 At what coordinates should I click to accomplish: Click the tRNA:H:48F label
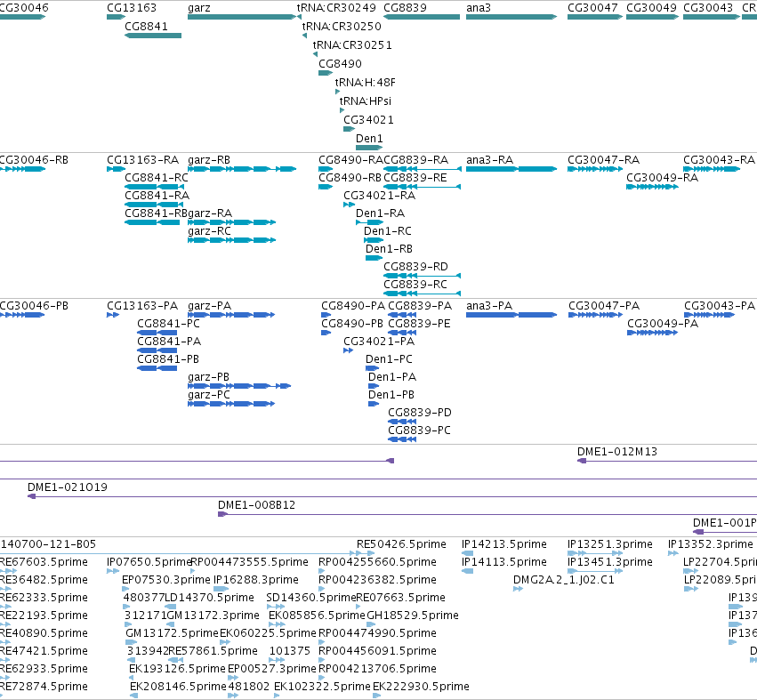tap(365, 83)
